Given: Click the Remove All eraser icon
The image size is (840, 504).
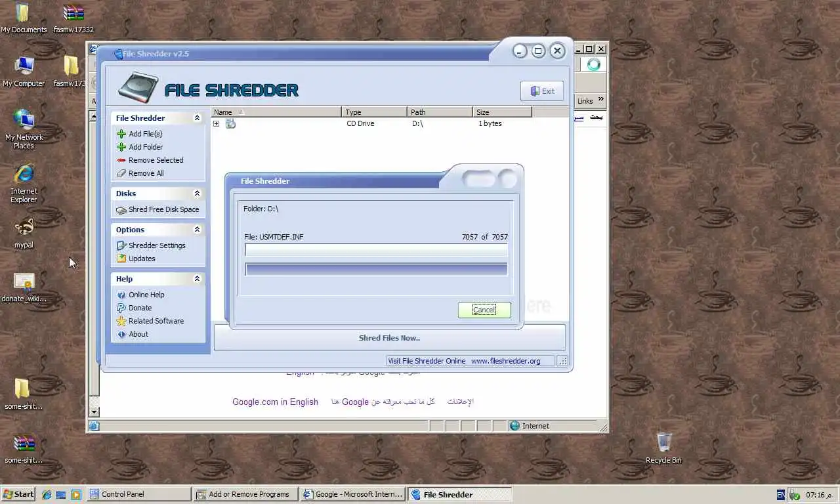Looking at the screenshot, I should tap(121, 173).
